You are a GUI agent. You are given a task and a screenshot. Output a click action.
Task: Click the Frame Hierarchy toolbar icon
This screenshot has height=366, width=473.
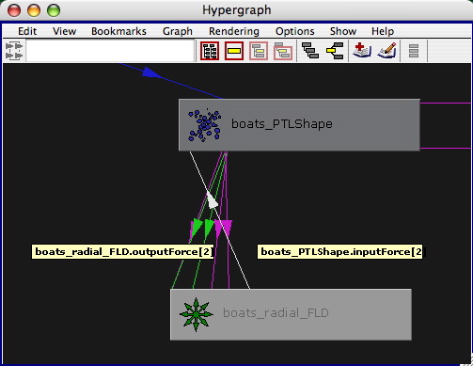[258, 51]
